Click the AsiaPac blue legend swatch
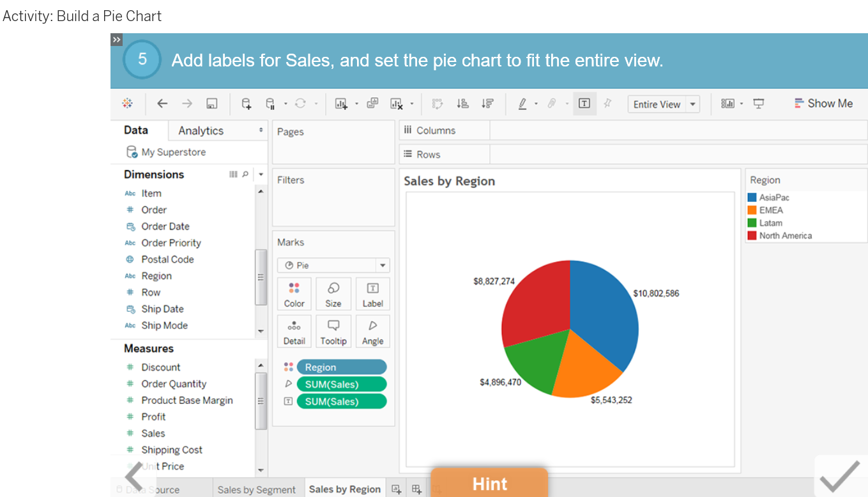Viewport: 868px width, 497px height. pyautogui.click(x=752, y=198)
